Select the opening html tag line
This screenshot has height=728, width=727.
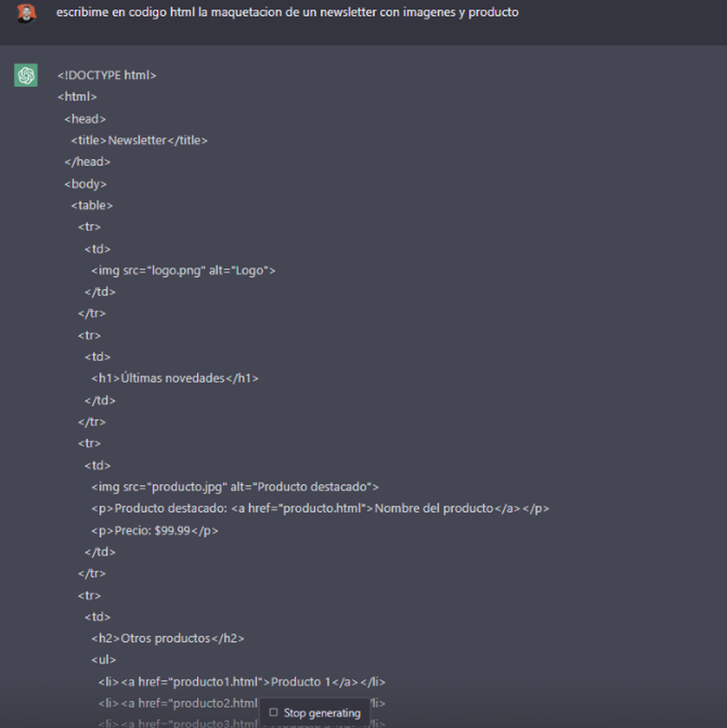(77, 97)
